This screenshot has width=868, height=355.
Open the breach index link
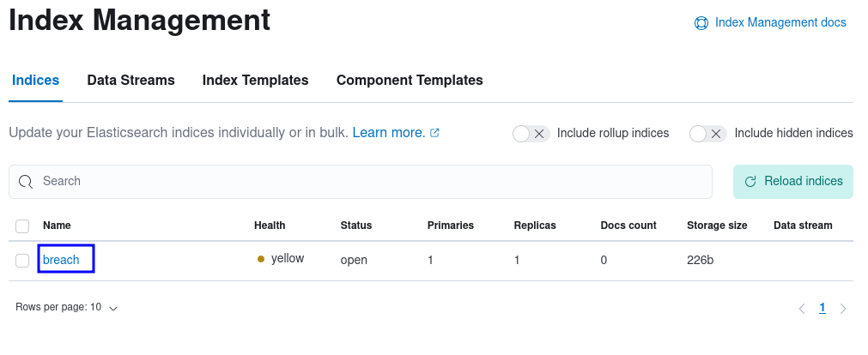tap(61, 260)
